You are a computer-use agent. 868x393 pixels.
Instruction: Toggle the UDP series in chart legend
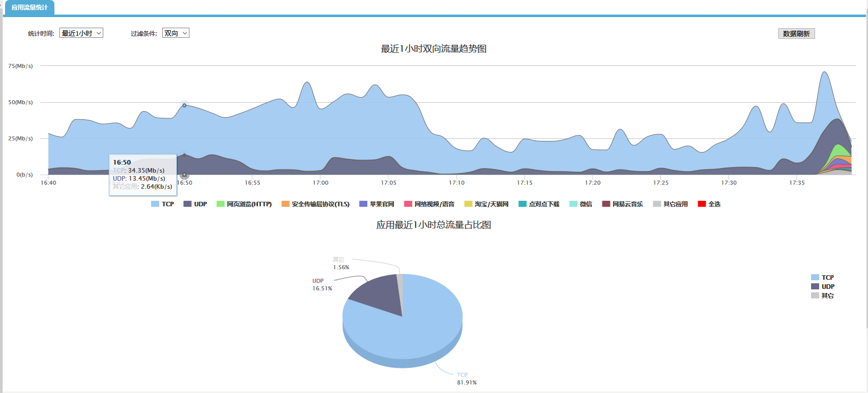pos(195,204)
